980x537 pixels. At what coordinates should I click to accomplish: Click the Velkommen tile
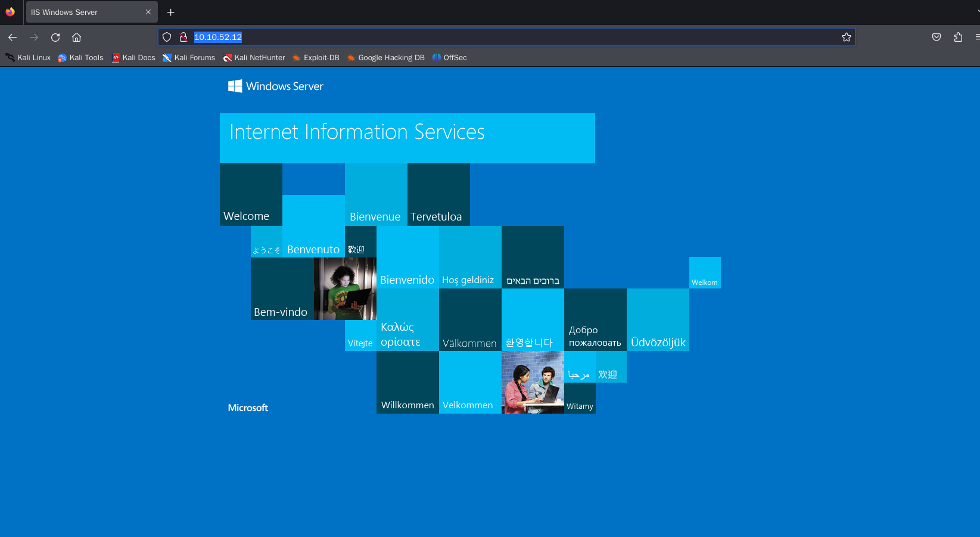(470, 383)
